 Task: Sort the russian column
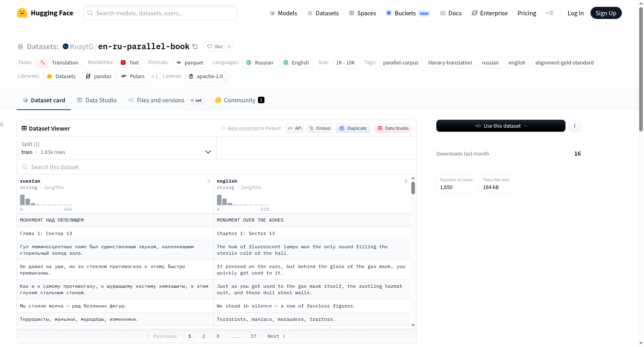[x=209, y=181]
